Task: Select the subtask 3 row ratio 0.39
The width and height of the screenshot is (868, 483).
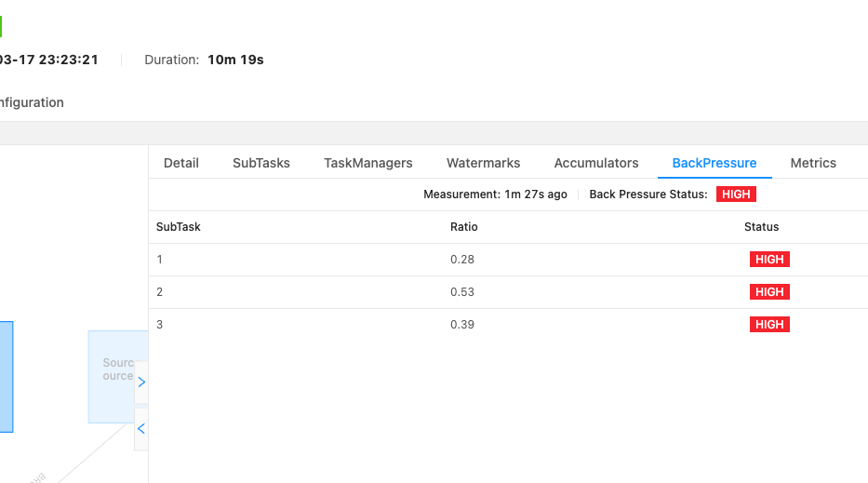Action: (508, 325)
